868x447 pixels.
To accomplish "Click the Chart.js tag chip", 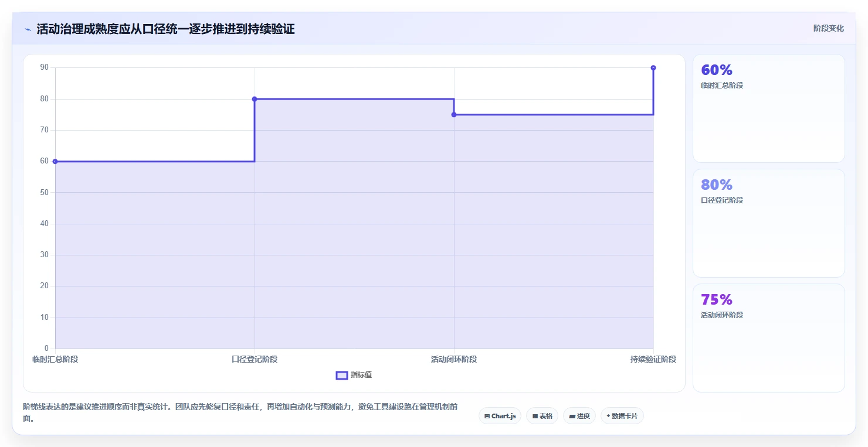I will click(500, 416).
